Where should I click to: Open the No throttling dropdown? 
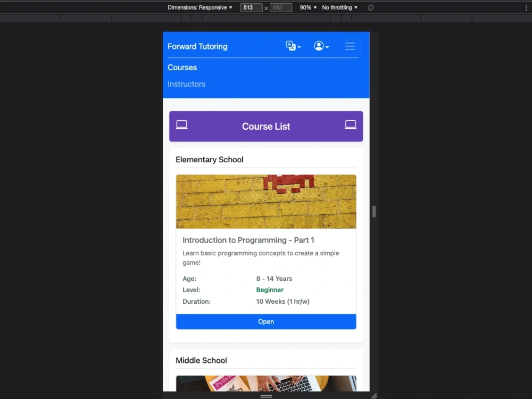click(339, 7)
